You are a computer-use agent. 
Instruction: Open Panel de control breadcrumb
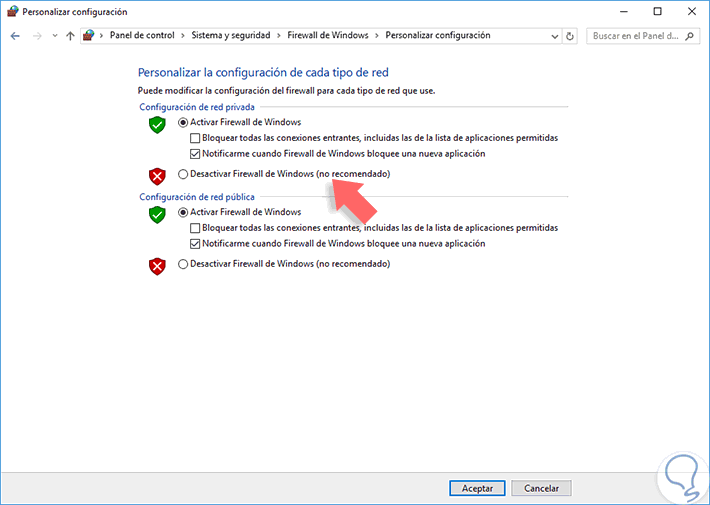142,35
